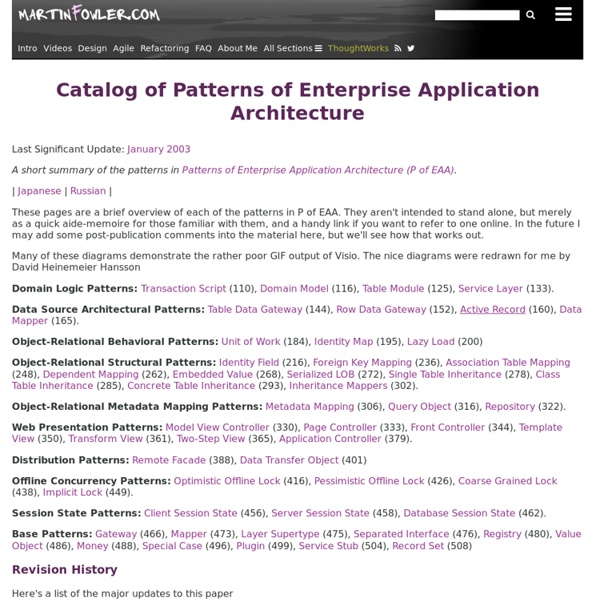The width and height of the screenshot is (600, 600).
Task: Open Design in the nav bar
Action: 92,48
